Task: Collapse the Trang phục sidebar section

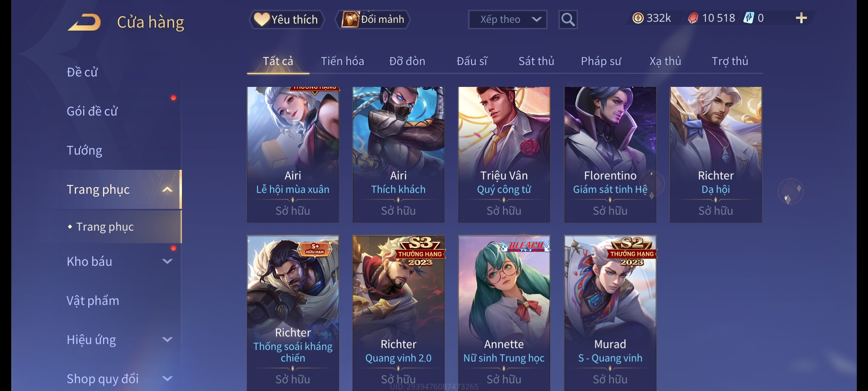Action: tap(167, 189)
